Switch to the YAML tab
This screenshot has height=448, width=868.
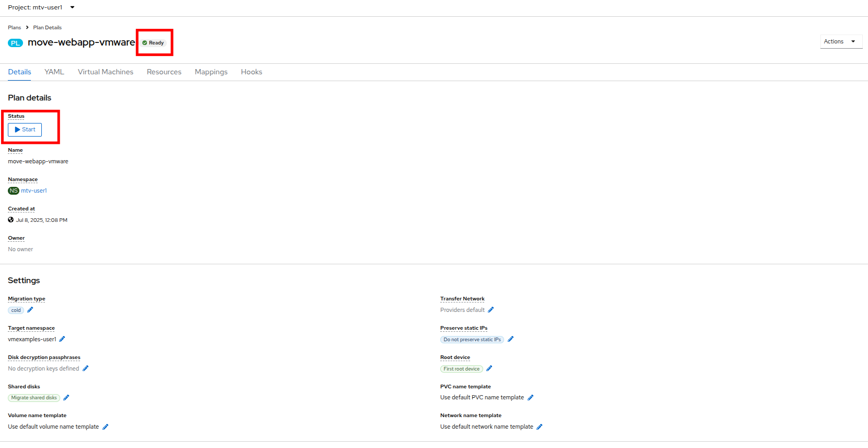pos(54,72)
